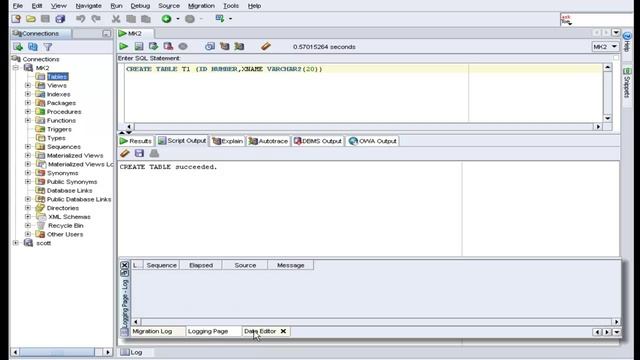The image size is (640, 360).
Task: Close the Data Editor tab
Action: 283,331
